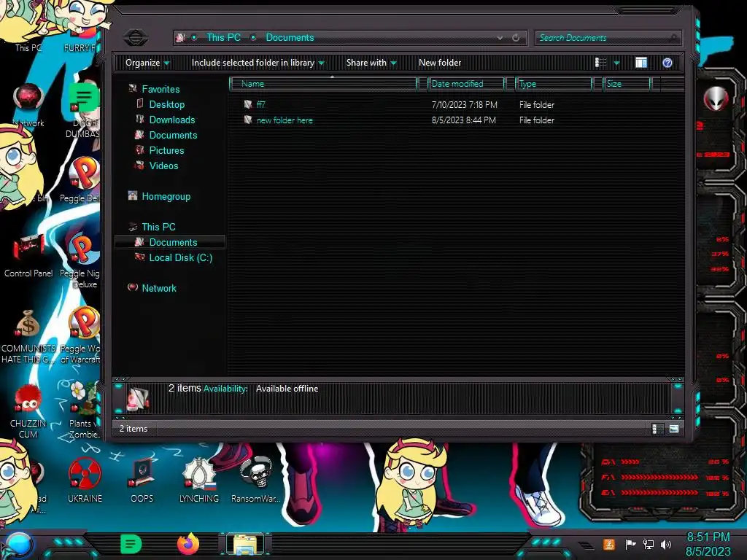Image resolution: width=747 pixels, height=560 pixels.
Task: Click the back navigation button in Explorer
Action: click(135, 38)
